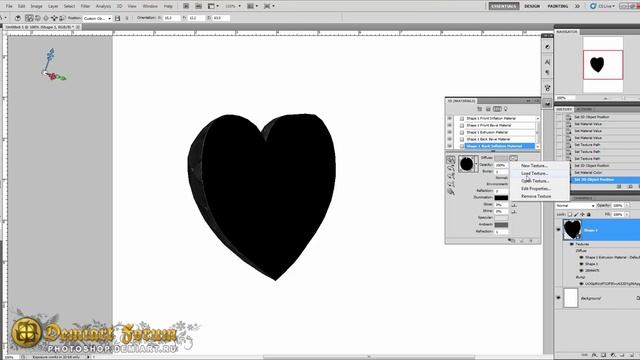Click the Diffuse color swatch
The height and width of the screenshot is (360, 640).
click(x=501, y=158)
